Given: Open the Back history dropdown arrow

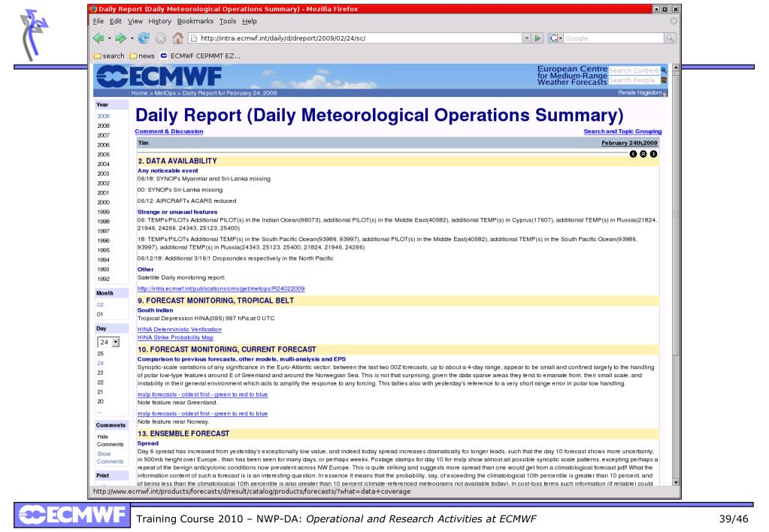Looking at the screenshot, I should [x=109, y=38].
